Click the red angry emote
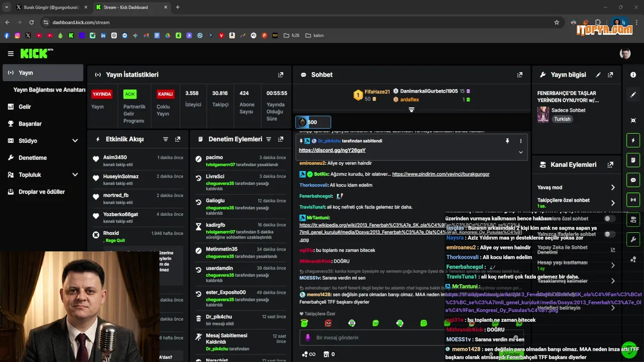 point(328,323)
